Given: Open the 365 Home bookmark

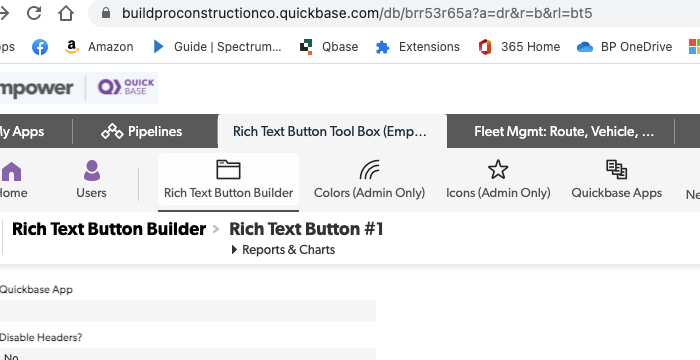Looking at the screenshot, I should pyautogui.click(x=519, y=46).
